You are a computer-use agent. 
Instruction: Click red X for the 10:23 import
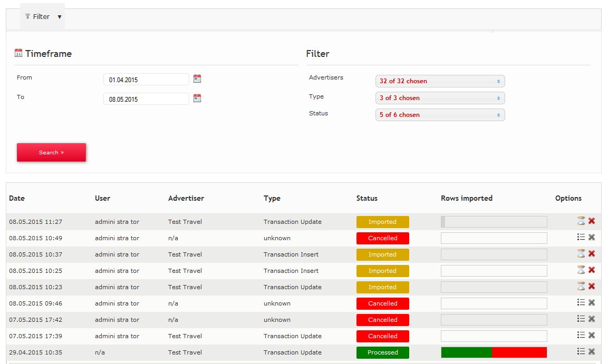[x=592, y=286]
